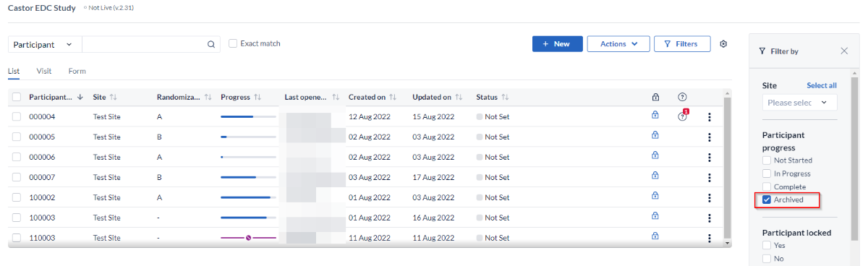
Task: Open three-dot menu for participant 000005
Action: [709, 137]
